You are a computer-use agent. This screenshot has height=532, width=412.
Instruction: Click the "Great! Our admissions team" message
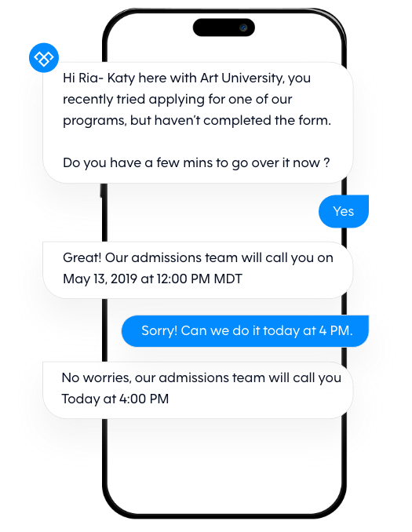click(198, 270)
